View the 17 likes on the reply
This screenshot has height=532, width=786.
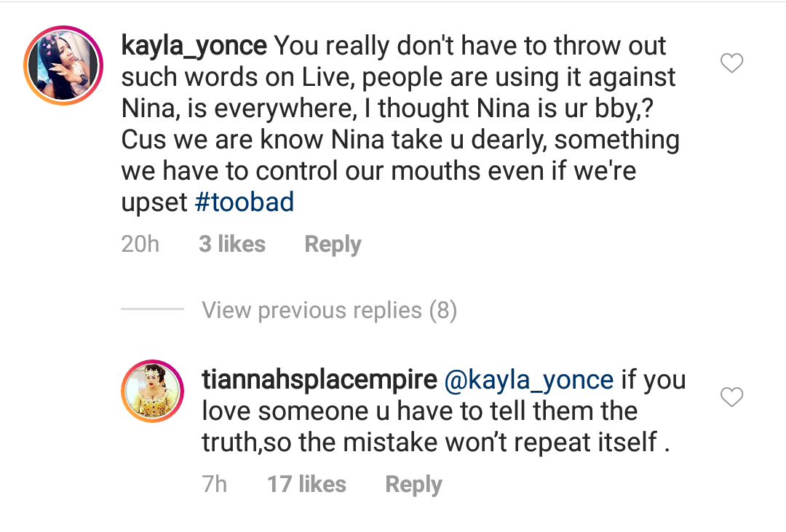click(306, 484)
